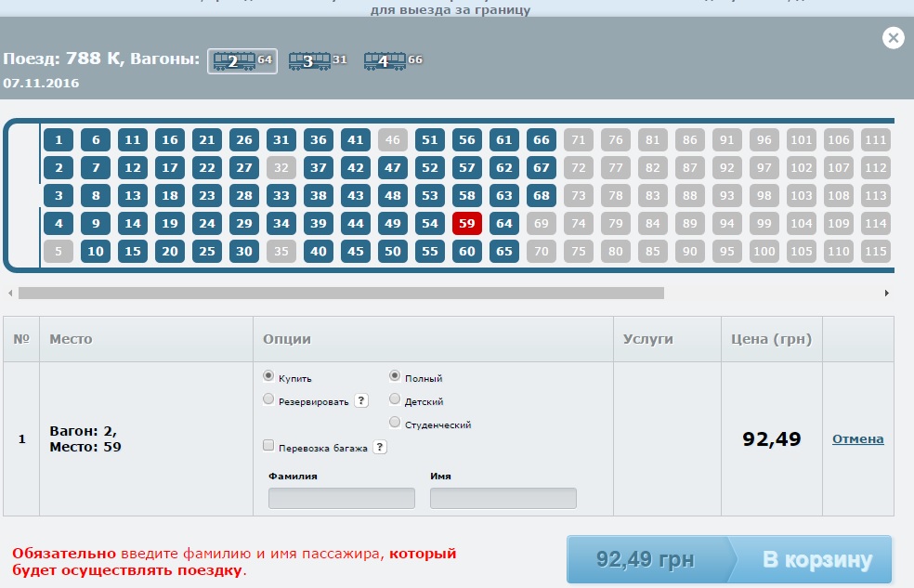Deselect the red seat 59

467,224
